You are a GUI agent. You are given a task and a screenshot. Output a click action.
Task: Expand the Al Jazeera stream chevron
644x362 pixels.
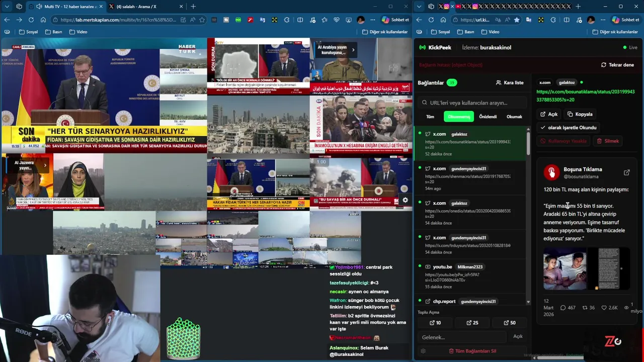click(45, 165)
